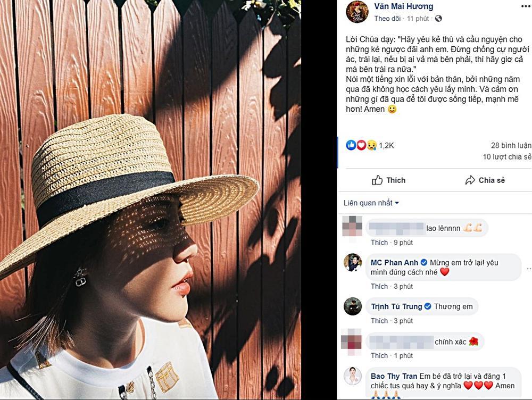The image size is (532, 400).
Task: Click the 1,2K reactions count
Action: pyautogui.click(x=386, y=145)
